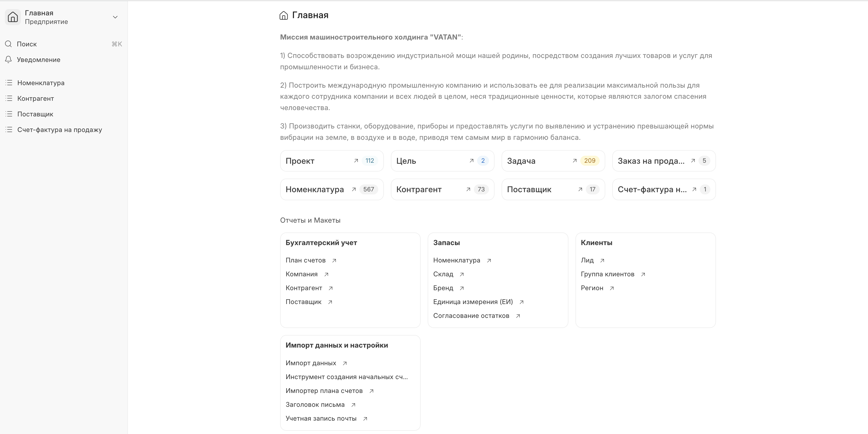The height and width of the screenshot is (434, 868).
Task: Expand the Главная workspace dropdown chevron
Action: pyautogui.click(x=115, y=17)
